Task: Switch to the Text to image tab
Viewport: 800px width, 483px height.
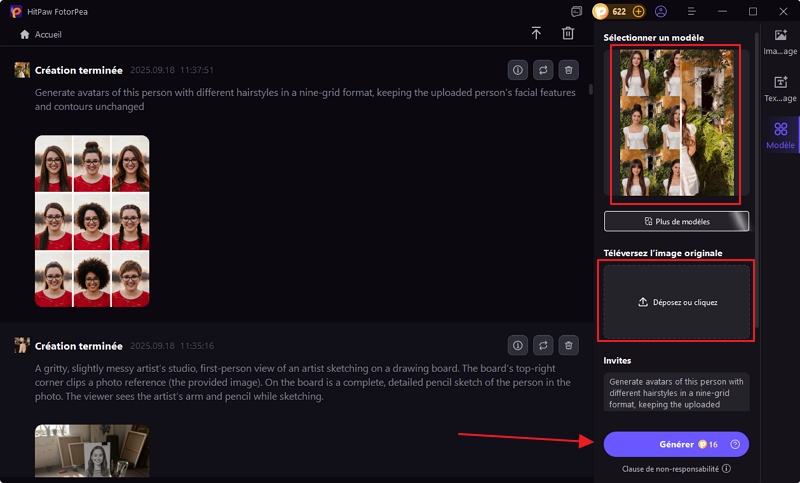Action: (780, 88)
